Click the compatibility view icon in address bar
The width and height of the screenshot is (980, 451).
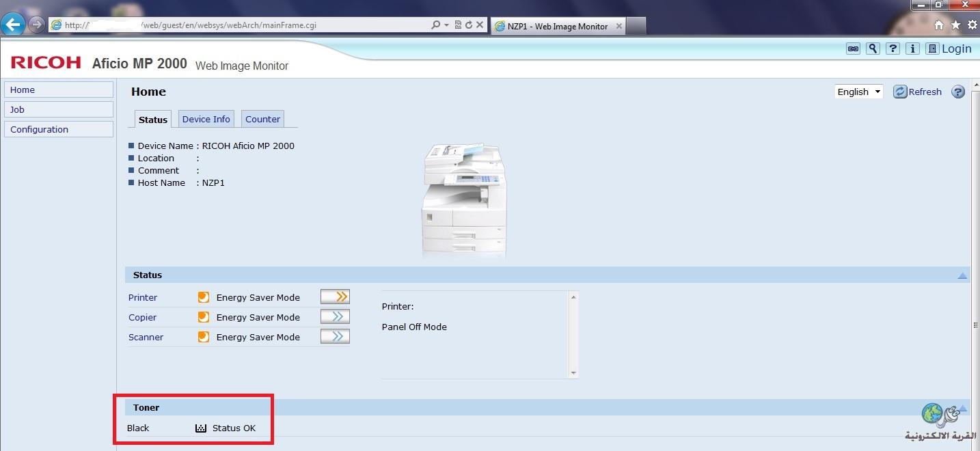[x=457, y=25]
